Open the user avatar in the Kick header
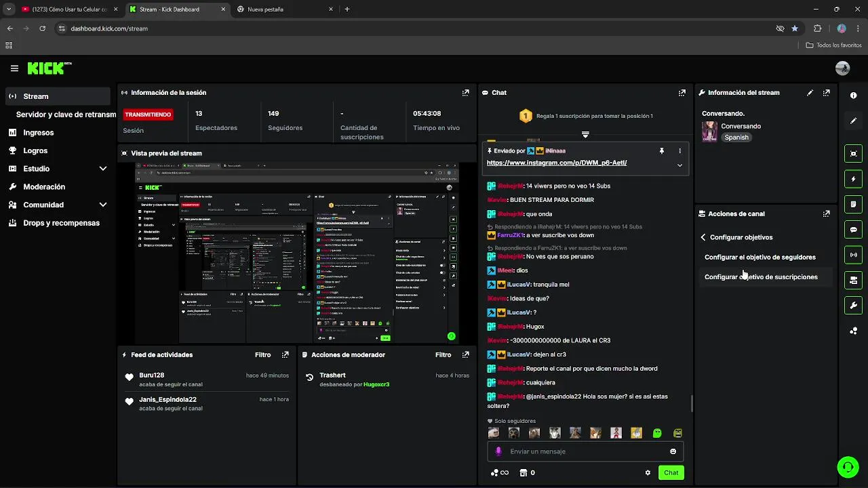This screenshot has height=488, width=868. pyautogui.click(x=843, y=68)
